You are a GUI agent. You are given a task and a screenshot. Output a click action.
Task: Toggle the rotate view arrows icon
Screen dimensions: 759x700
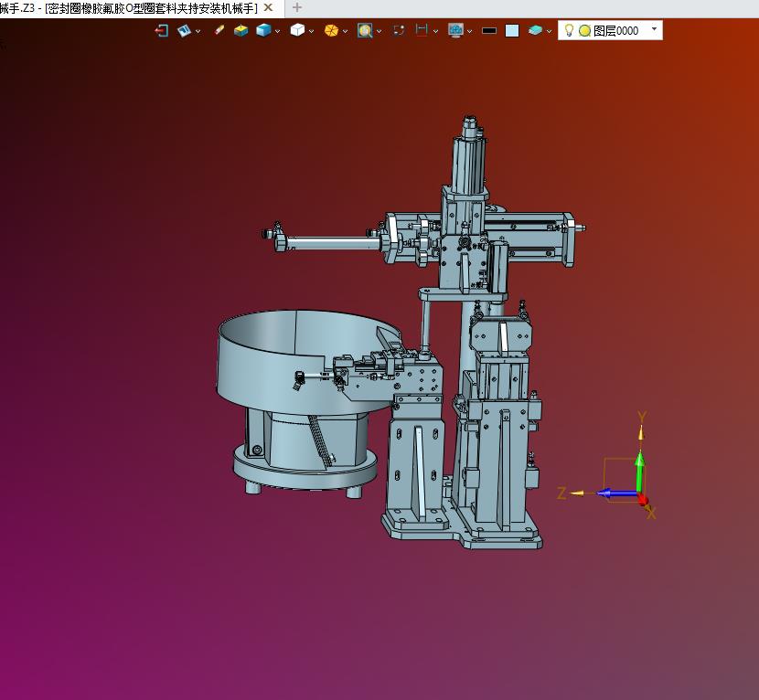(x=399, y=30)
